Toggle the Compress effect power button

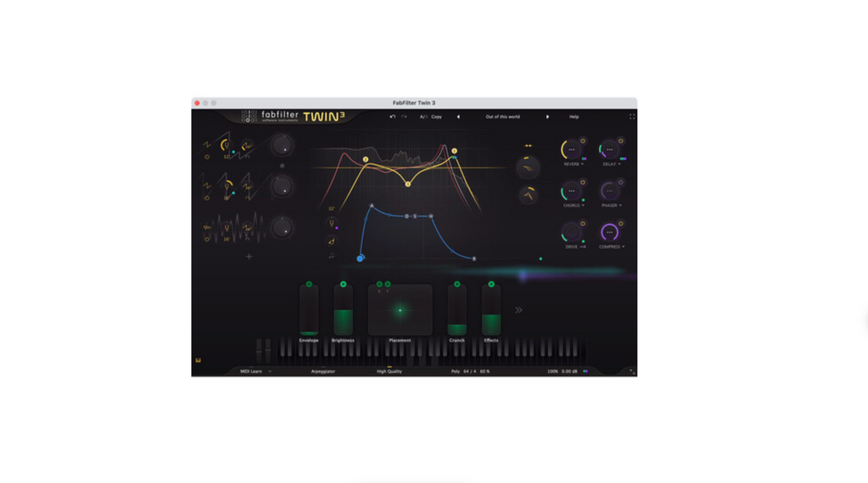coord(620,224)
